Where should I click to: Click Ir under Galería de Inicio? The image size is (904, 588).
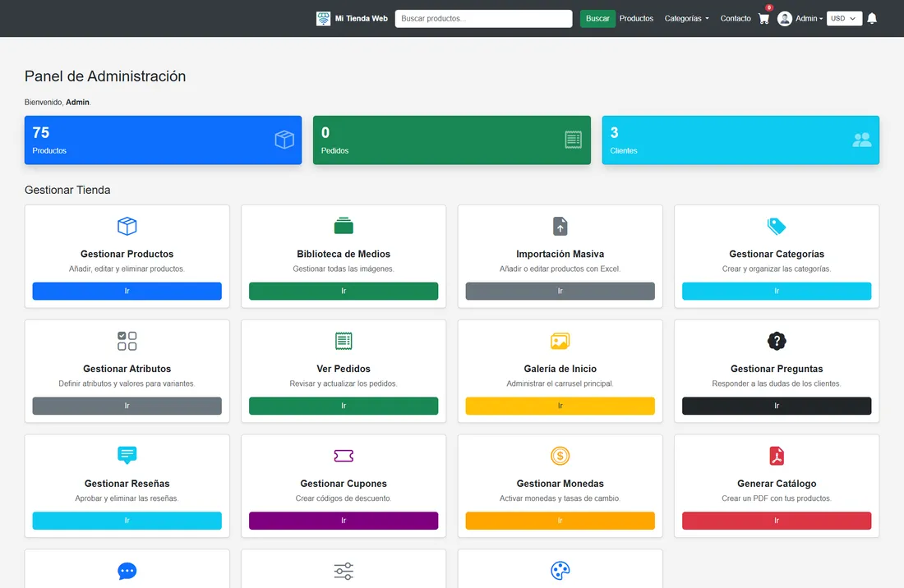[x=560, y=406]
